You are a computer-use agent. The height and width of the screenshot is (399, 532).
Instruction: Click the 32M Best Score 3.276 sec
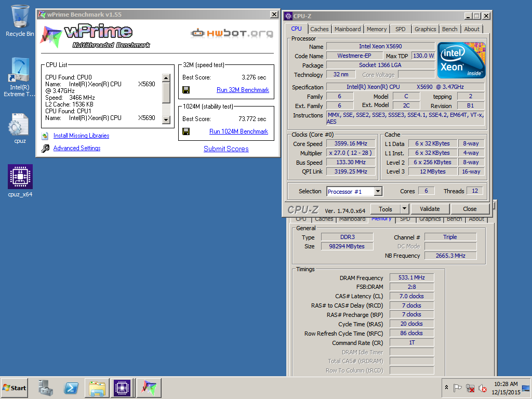254,77
